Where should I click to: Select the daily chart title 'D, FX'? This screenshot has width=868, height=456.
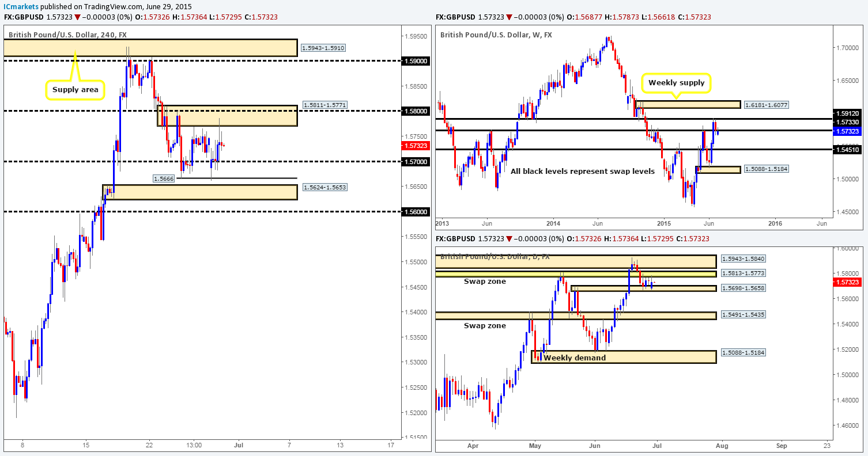coord(495,256)
